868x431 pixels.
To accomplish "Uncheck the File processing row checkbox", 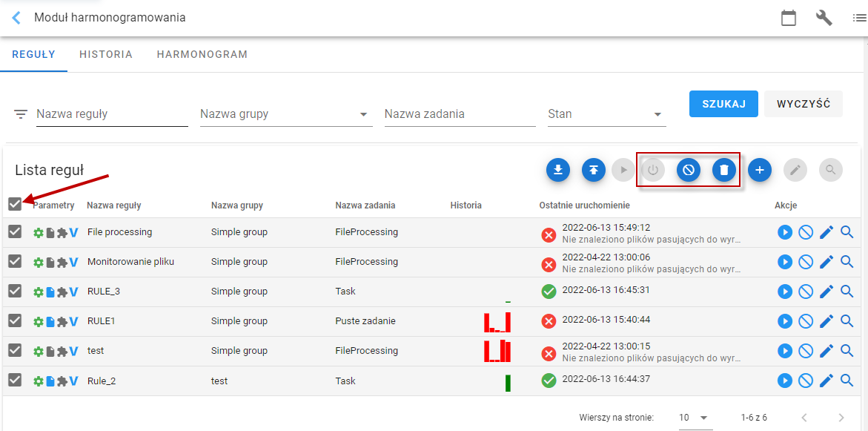I will point(15,231).
